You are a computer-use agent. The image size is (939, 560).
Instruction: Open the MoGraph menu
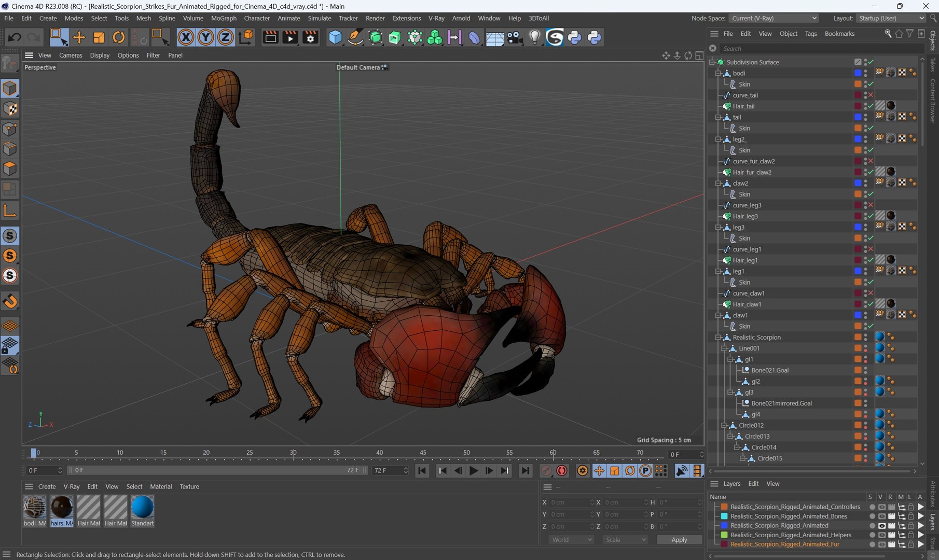224,18
